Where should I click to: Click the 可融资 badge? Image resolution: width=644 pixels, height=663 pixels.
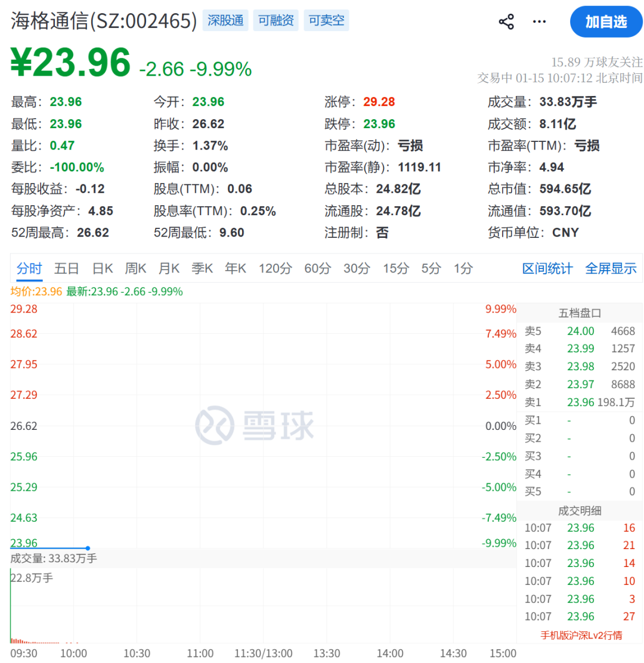coord(275,20)
